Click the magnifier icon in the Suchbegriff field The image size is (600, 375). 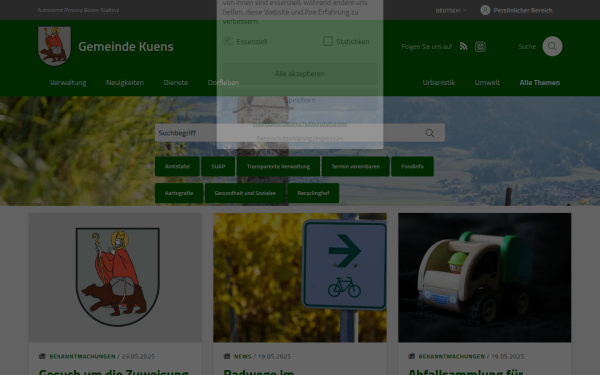[430, 133]
